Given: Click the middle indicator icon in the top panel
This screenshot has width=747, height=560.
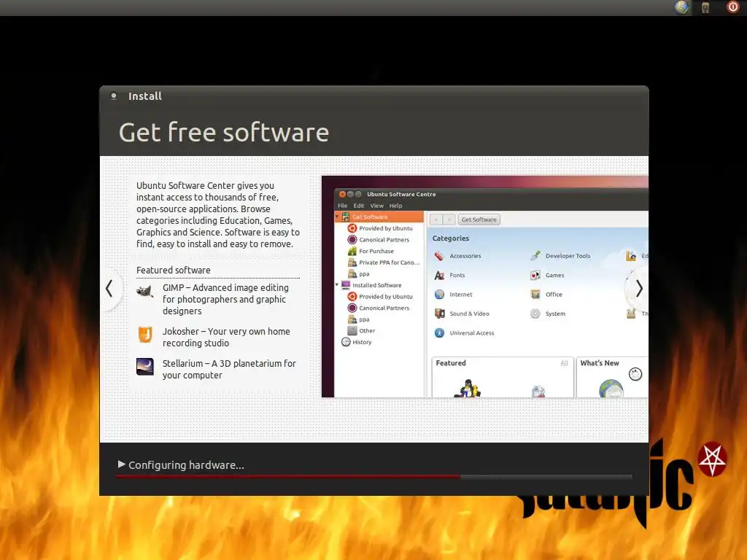Looking at the screenshot, I should point(705,7).
